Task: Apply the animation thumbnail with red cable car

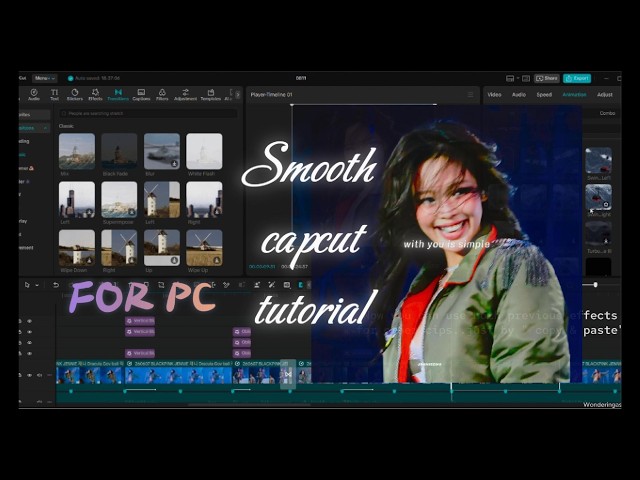Action: coord(598,197)
